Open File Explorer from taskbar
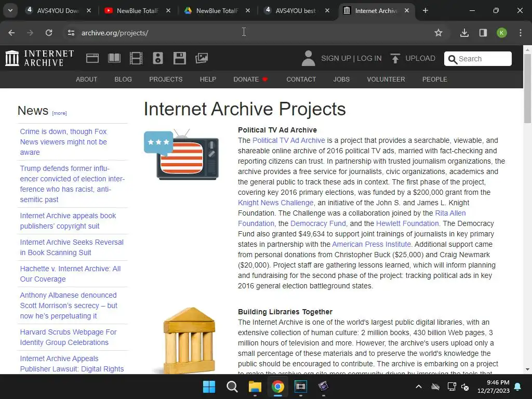Image resolution: width=532 pixels, height=399 pixels. click(x=255, y=387)
